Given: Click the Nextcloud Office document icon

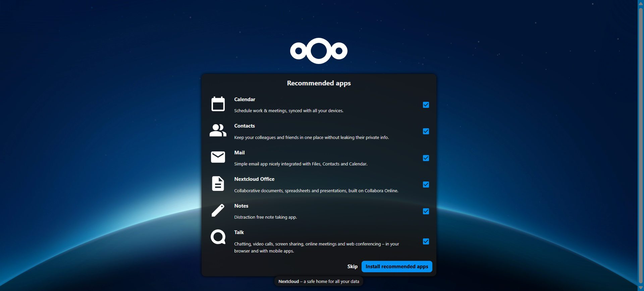Looking at the screenshot, I should [218, 184].
